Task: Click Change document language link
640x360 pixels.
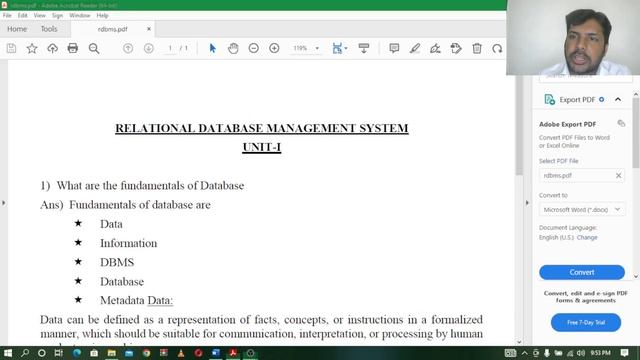Action: [587, 237]
